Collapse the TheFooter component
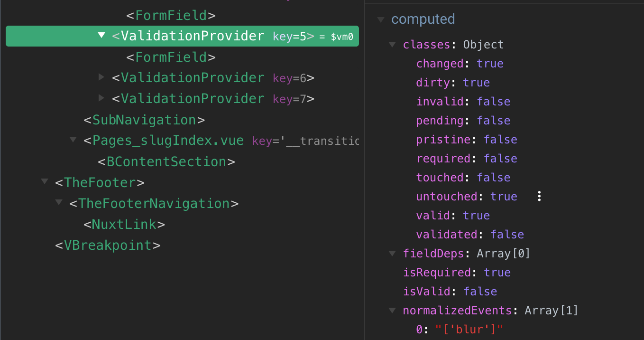Image resolution: width=644 pixels, height=340 pixels. 44,181
